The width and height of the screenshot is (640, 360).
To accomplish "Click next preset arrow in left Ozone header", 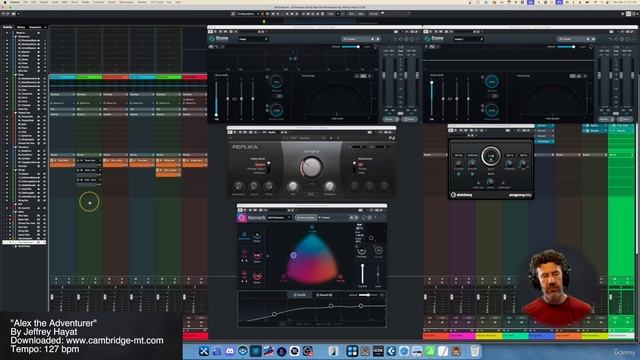I will (378, 39).
